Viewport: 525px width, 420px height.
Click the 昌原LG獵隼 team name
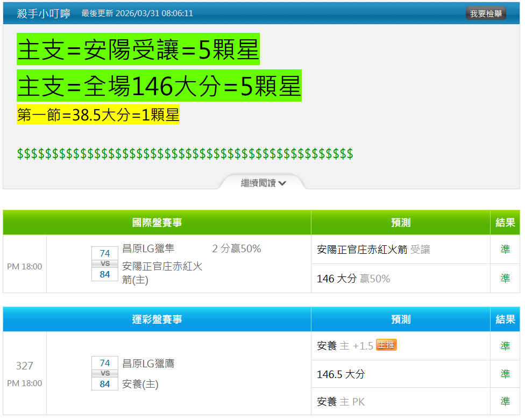(x=148, y=248)
